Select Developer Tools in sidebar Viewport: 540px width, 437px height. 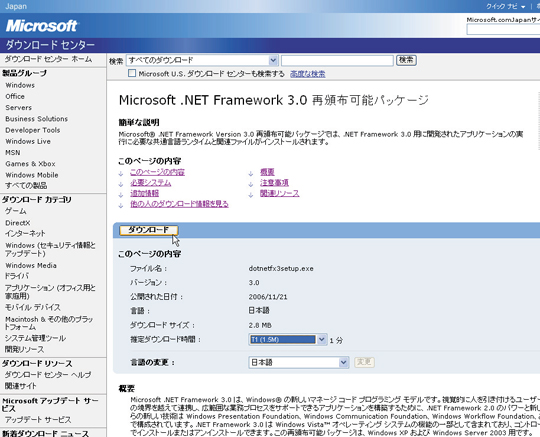33,130
